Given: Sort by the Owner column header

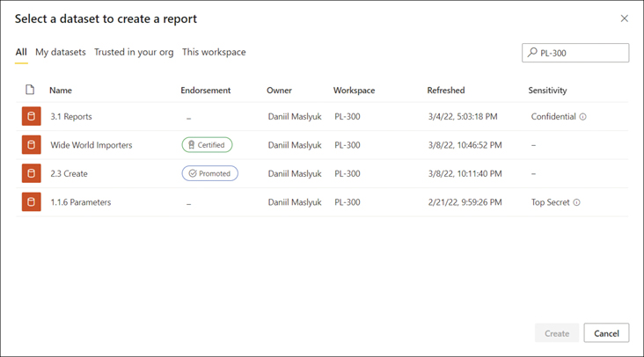Looking at the screenshot, I should pos(279,91).
